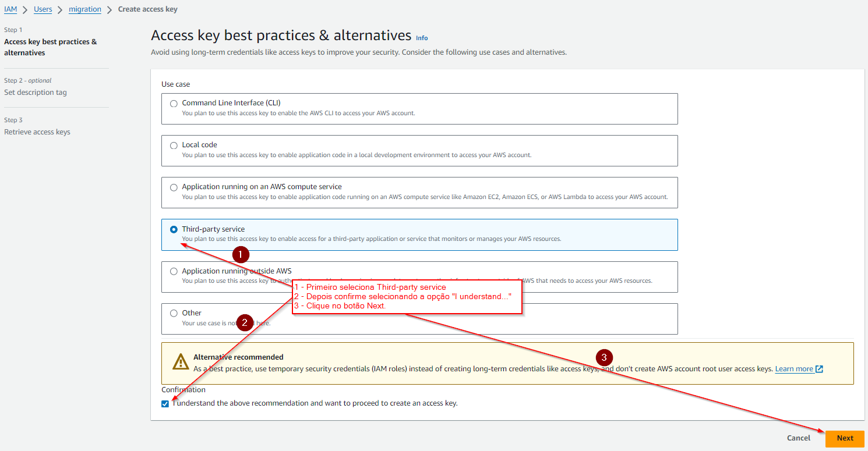Open the Info link beside the page title
The height and width of the screenshot is (451, 868).
click(x=422, y=38)
